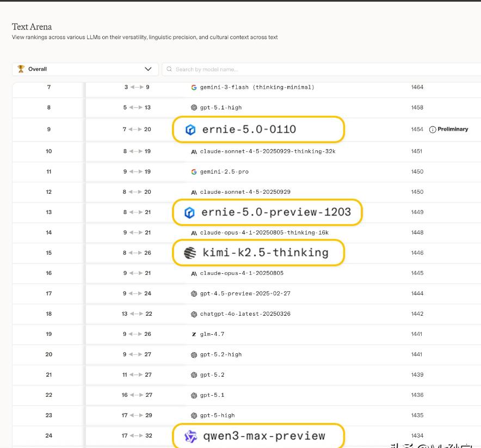Image resolution: width=481 pixels, height=448 pixels.
Task: Click the claude-opus-4-1-20250805 model name
Action: tap(242, 273)
